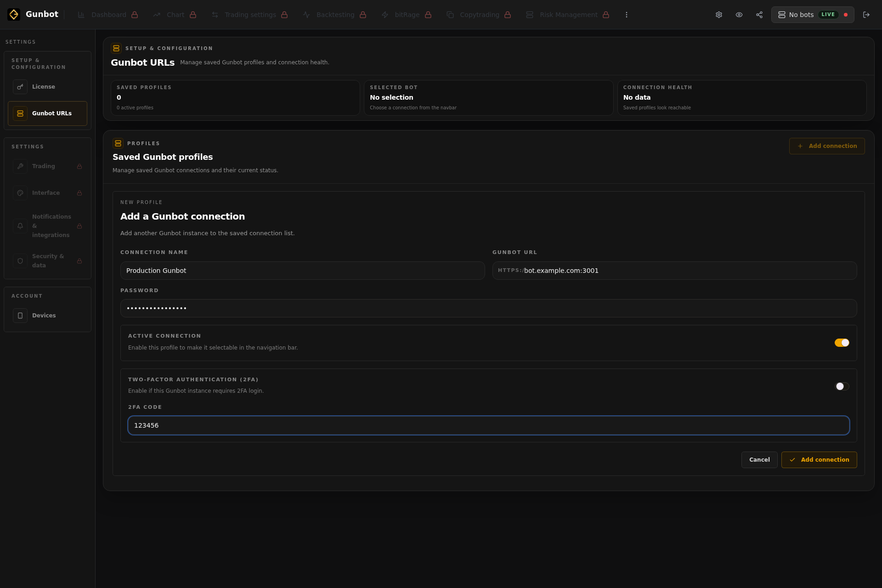Go to Trading settings in navbar
The width and height of the screenshot is (882, 588).
click(x=250, y=15)
